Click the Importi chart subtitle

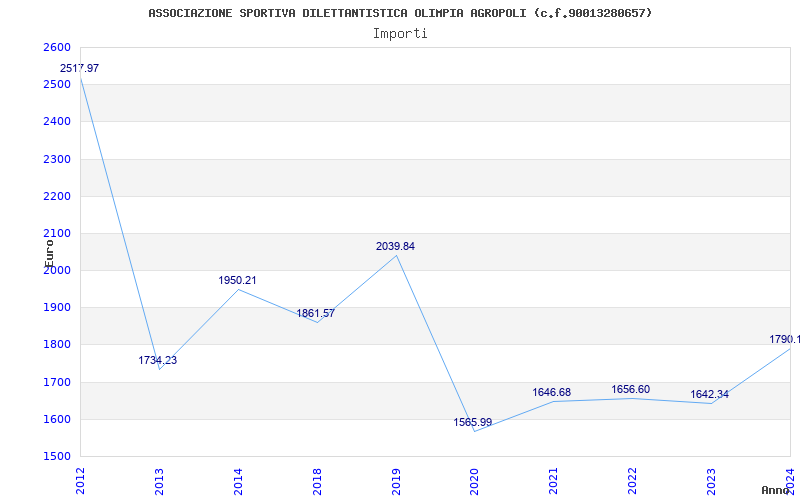click(x=400, y=34)
